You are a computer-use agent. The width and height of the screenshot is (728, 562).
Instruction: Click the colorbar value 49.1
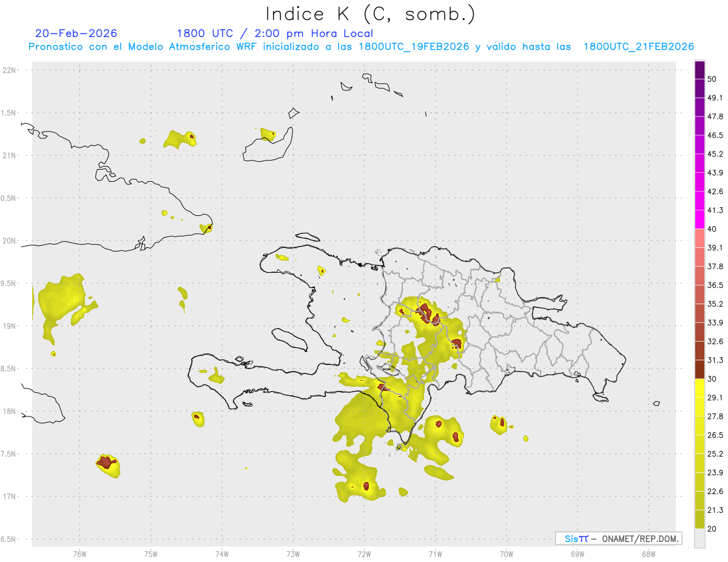(715, 98)
